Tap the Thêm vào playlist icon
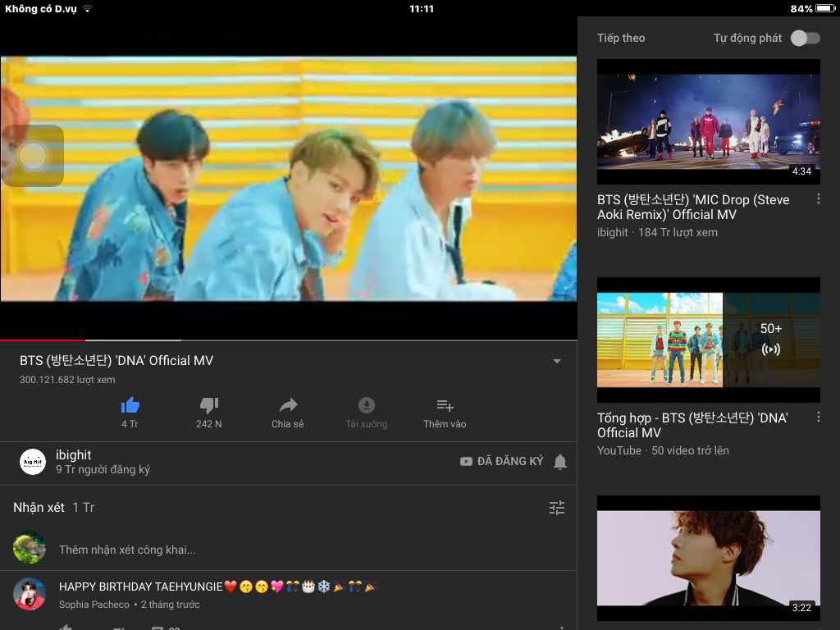 [x=445, y=405]
